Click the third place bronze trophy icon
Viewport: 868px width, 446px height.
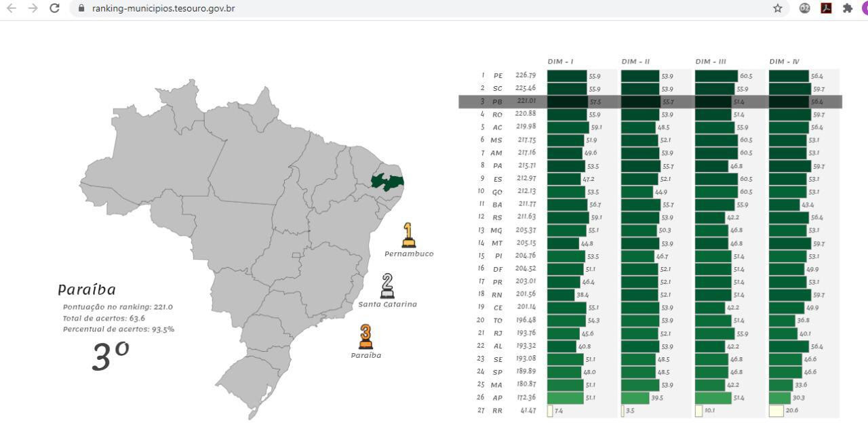(x=366, y=337)
